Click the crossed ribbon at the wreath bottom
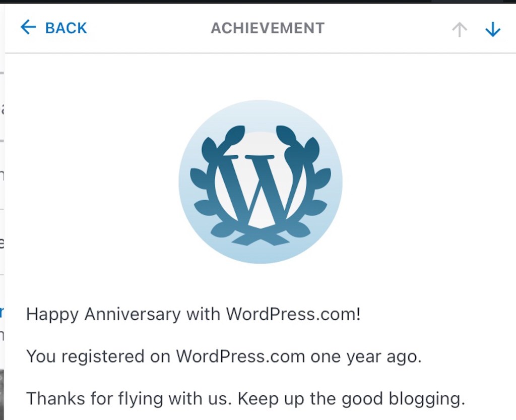The height and width of the screenshot is (420, 516). coord(261,237)
